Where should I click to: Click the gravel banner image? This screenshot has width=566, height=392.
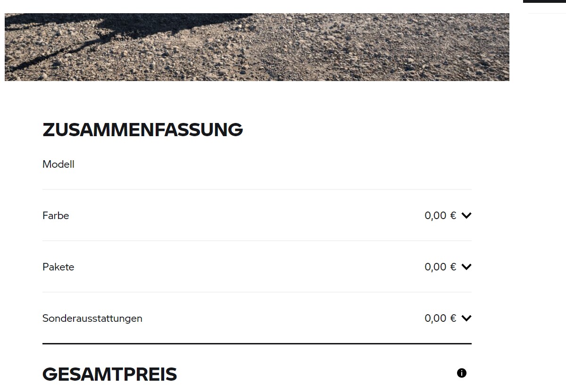(x=330, y=47)
